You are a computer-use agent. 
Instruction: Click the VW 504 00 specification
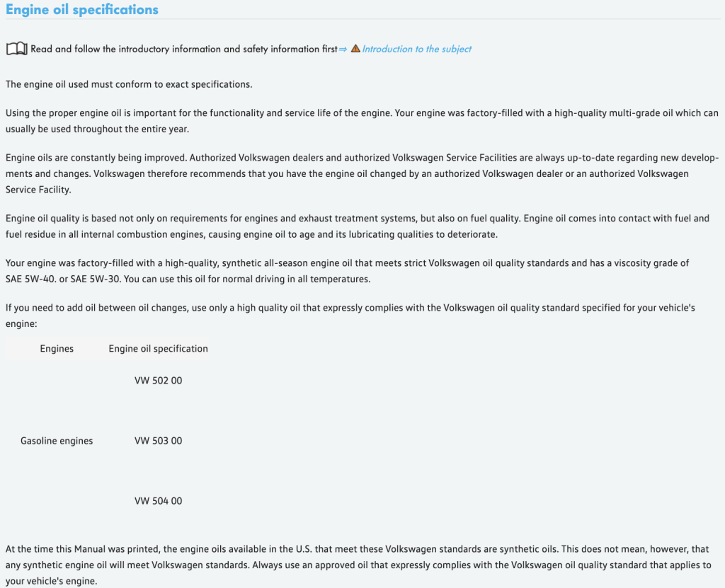pyautogui.click(x=158, y=501)
